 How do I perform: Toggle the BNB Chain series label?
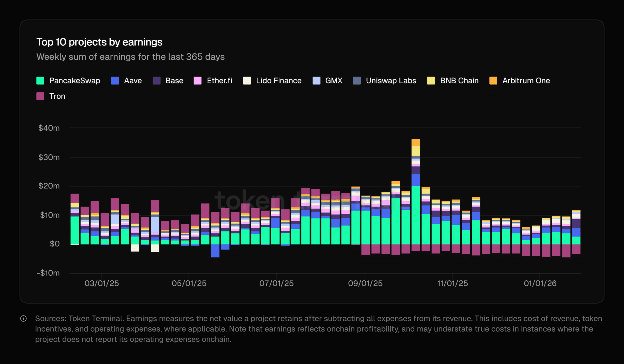[x=459, y=80]
